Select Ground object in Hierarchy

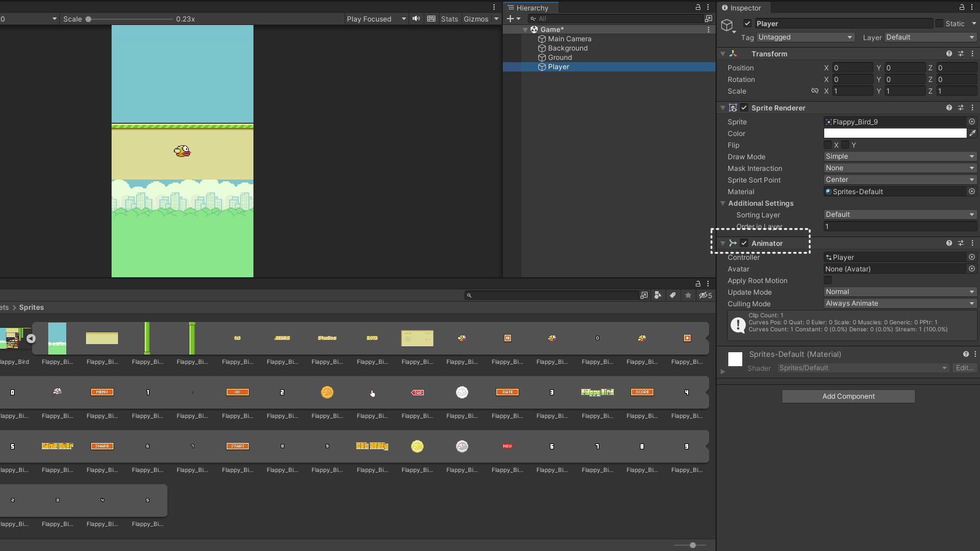pyautogui.click(x=560, y=58)
